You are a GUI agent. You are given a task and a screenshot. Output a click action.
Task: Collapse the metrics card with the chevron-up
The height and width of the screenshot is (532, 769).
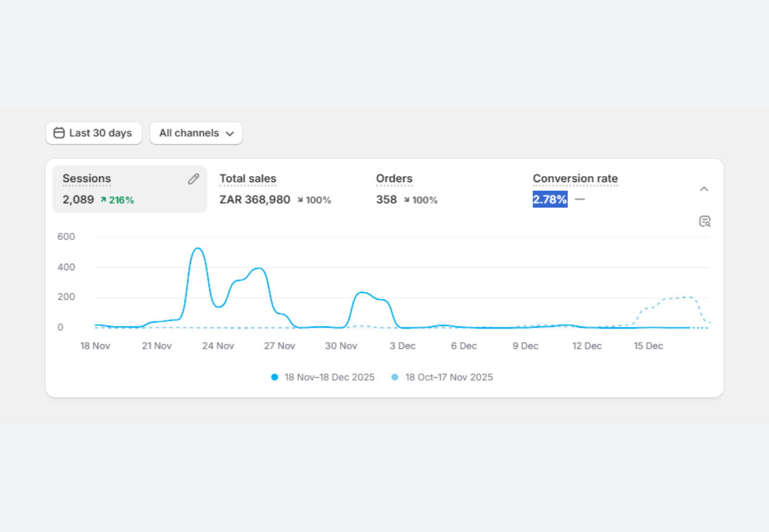[x=704, y=189]
